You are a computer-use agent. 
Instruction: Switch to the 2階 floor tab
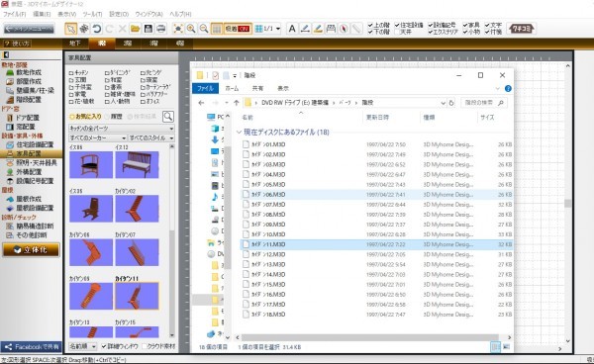click(x=128, y=44)
